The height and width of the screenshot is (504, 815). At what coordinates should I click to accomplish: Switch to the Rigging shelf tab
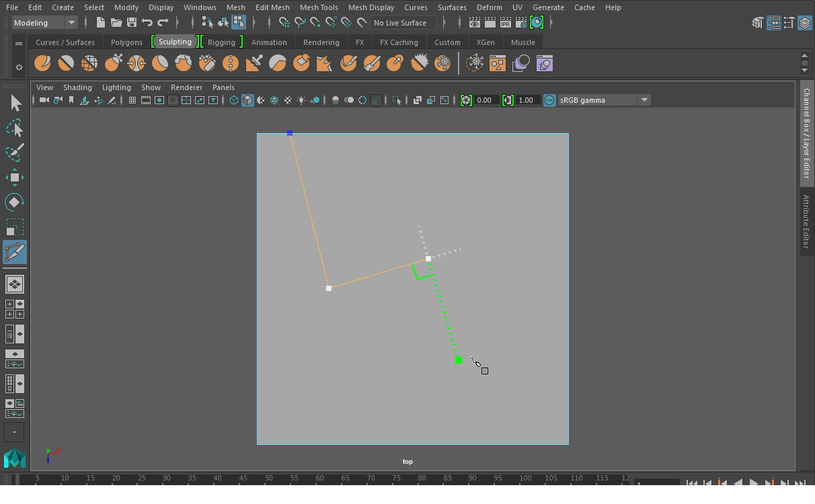(x=221, y=42)
